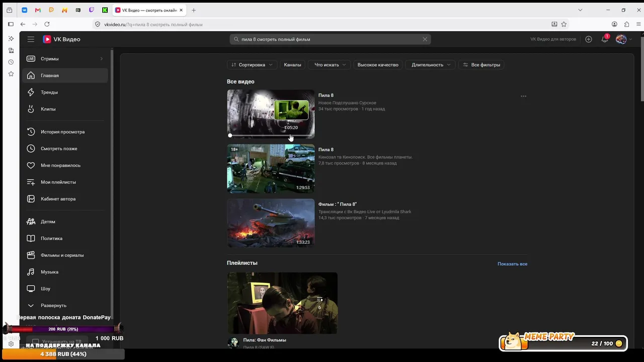Open the sidebar synced tabs icon

11,50
